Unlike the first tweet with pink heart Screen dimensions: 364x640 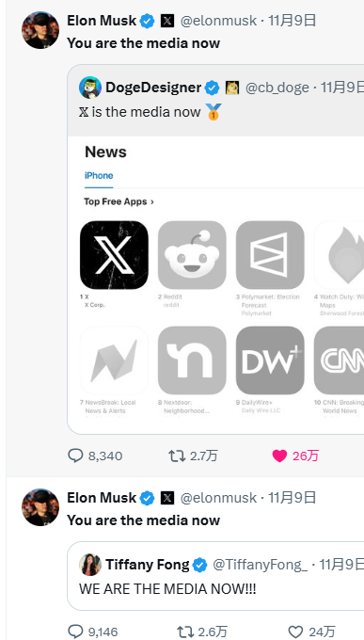(279, 456)
